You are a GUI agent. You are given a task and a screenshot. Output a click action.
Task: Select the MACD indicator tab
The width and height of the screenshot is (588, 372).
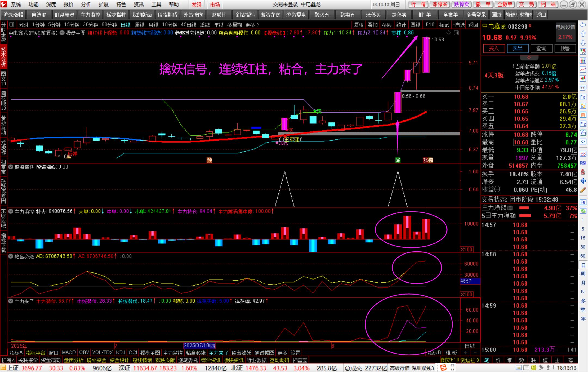tap(69, 352)
